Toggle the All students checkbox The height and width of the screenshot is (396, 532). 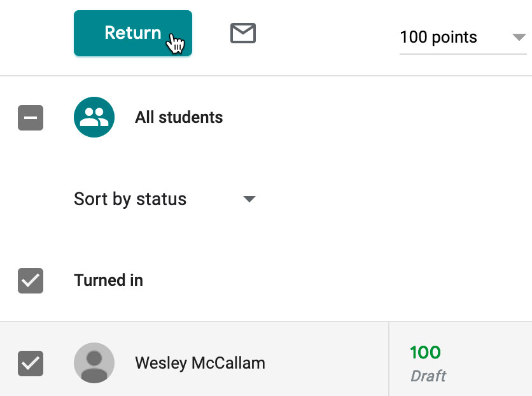click(31, 118)
